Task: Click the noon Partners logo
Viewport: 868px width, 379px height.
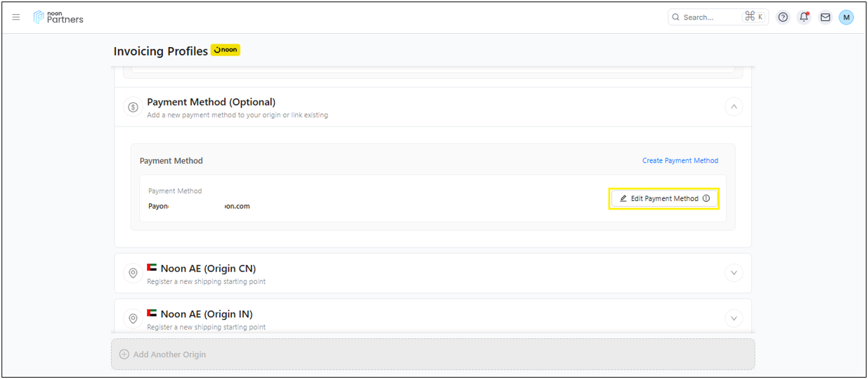Action: tap(58, 18)
